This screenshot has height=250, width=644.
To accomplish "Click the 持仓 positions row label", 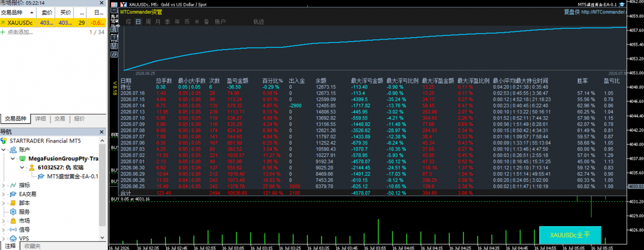I will pyautogui.click(x=126, y=87).
